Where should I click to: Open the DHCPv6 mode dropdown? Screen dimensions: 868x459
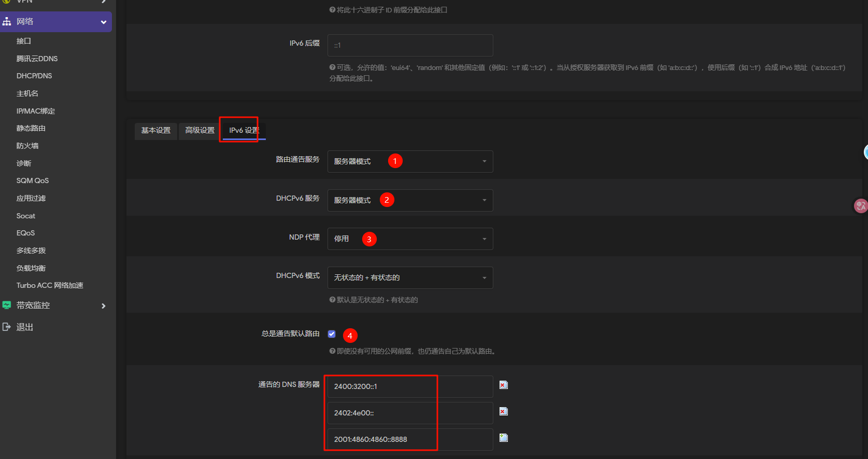pos(410,277)
